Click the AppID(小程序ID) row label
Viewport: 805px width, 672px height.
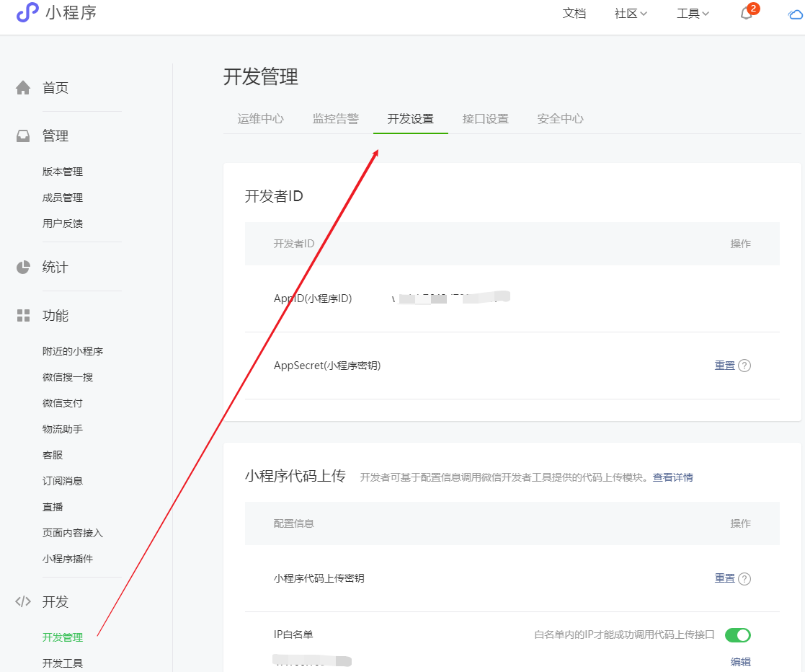click(x=313, y=299)
